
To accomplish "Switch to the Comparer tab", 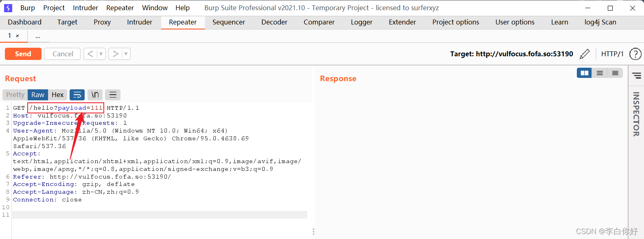I will click(319, 22).
